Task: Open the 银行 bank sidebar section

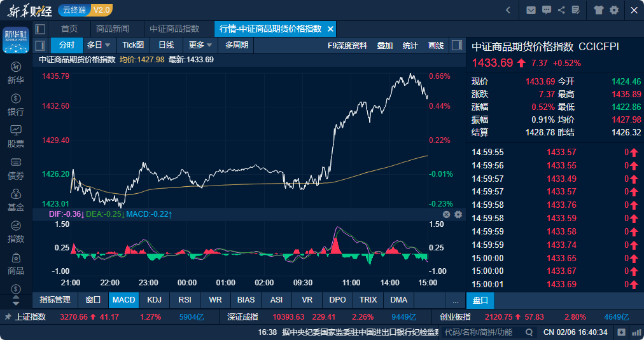Action: 16,104
